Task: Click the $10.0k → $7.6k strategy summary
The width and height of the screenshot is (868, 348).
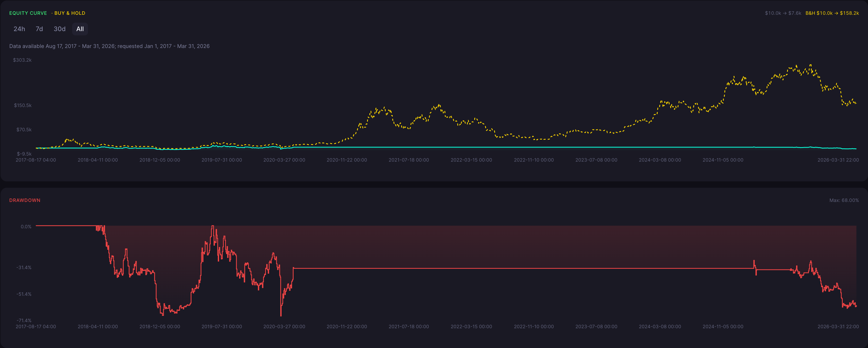Action: 783,13
